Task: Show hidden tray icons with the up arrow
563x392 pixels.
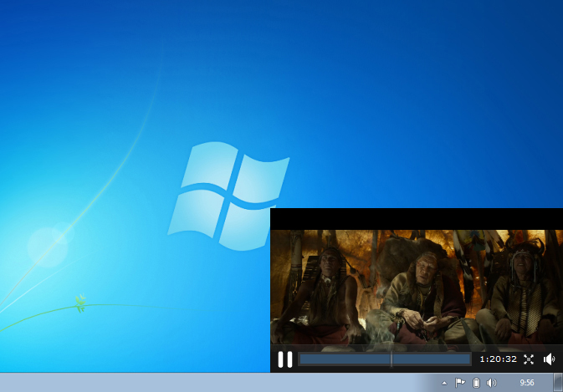Action: pyautogui.click(x=444, y=383)
